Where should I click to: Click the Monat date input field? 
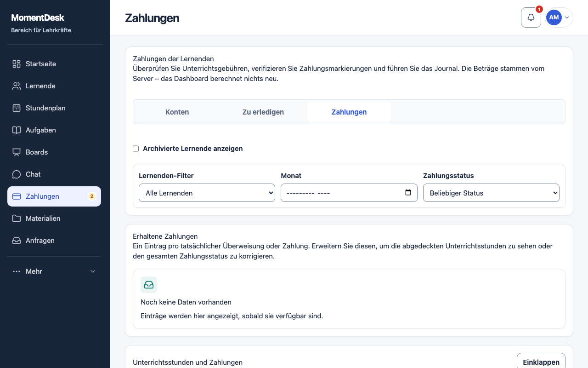(x=349, y=193)
